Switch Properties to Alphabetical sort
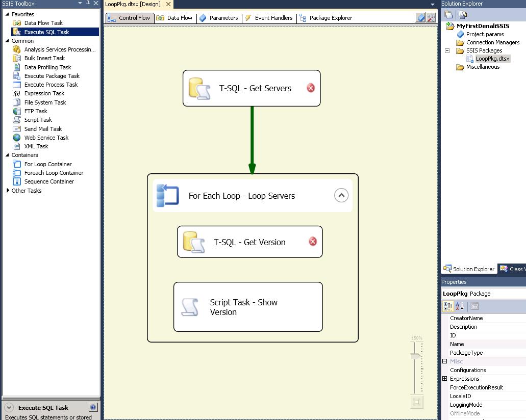Screen dimensions: 526x420 pos(460,306)
